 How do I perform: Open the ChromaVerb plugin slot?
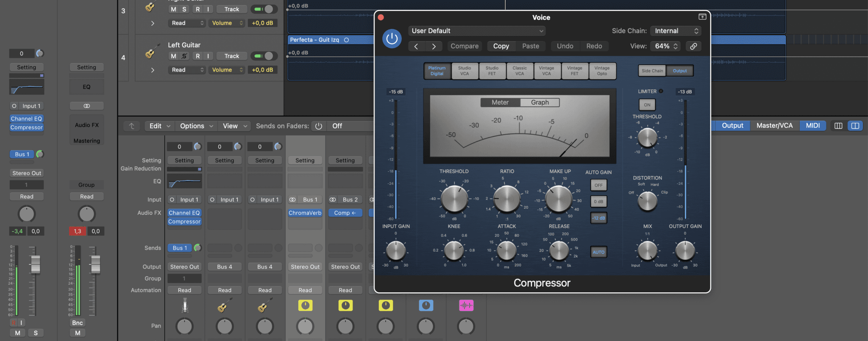[x=305, y=213]
